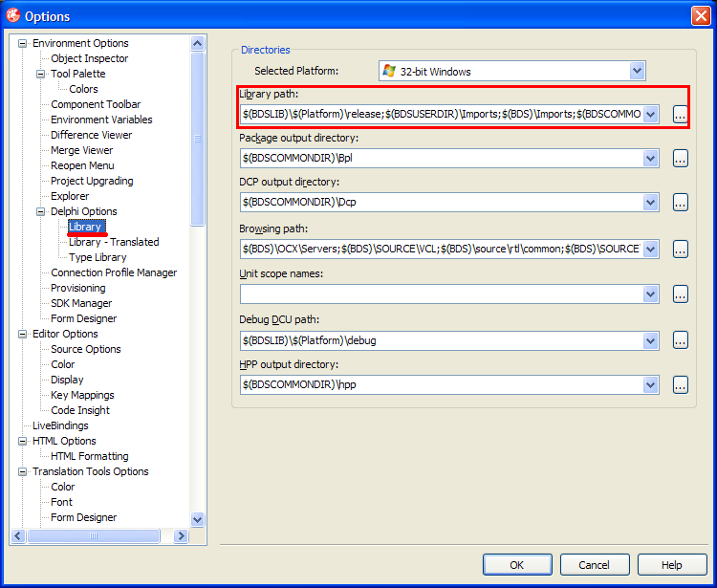Select Component Toolbar tree item
Screen dimensions: 717x588
tap(96, 104)
